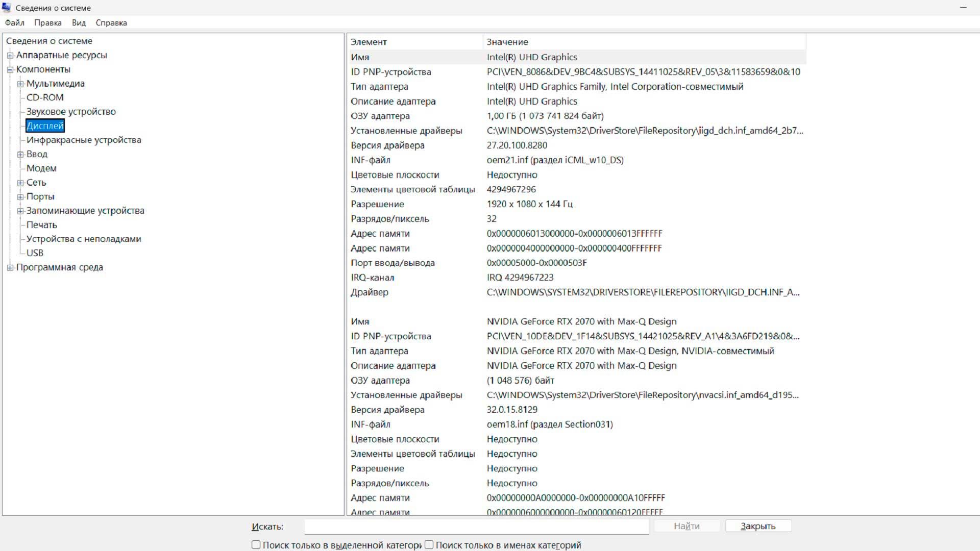Screen dimensions: 980x551
Task: Enable search only in category names
Action: (x=428, y=545)
